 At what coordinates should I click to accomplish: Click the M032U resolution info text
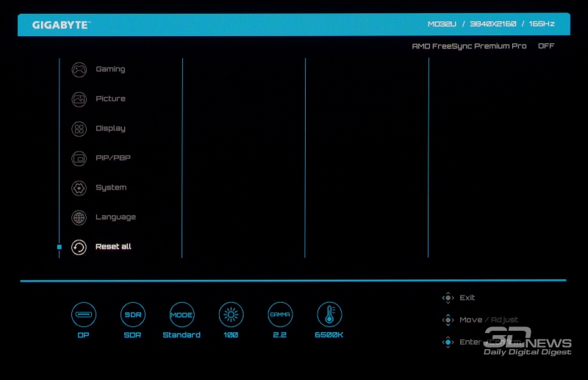491,24
